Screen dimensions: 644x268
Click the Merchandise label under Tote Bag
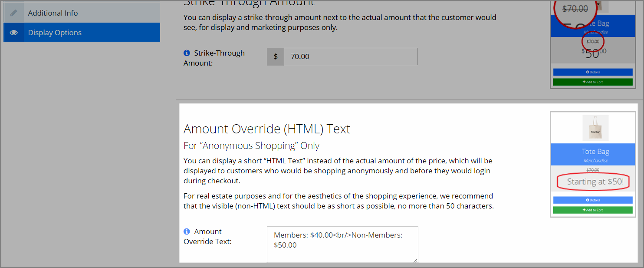(x=595, y=161)
